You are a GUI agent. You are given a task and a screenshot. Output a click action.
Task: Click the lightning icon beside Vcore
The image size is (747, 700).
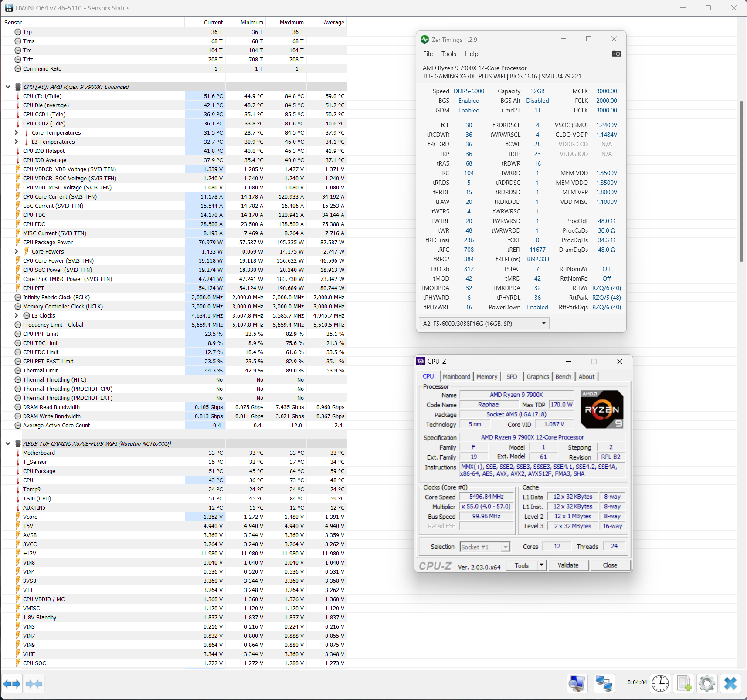point(18,517)
